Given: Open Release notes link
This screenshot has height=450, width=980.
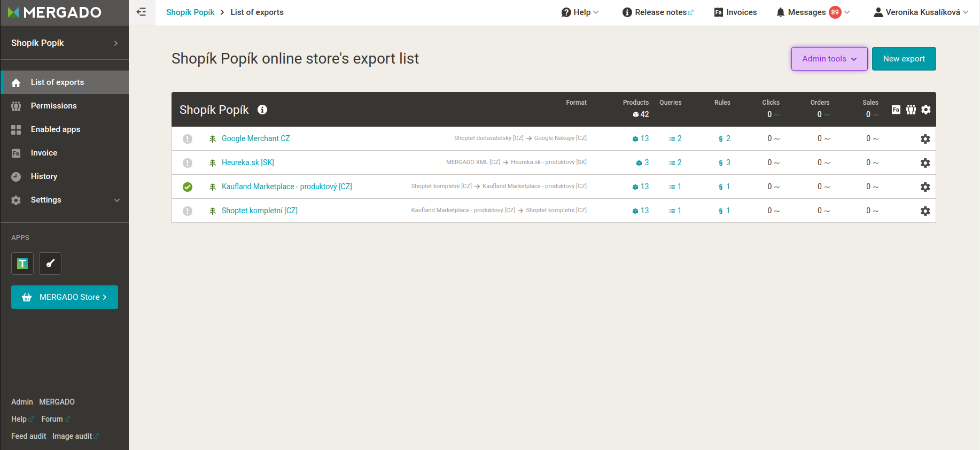Looking at the screenshot, I should pyautogui.click(x=658, y=12).
